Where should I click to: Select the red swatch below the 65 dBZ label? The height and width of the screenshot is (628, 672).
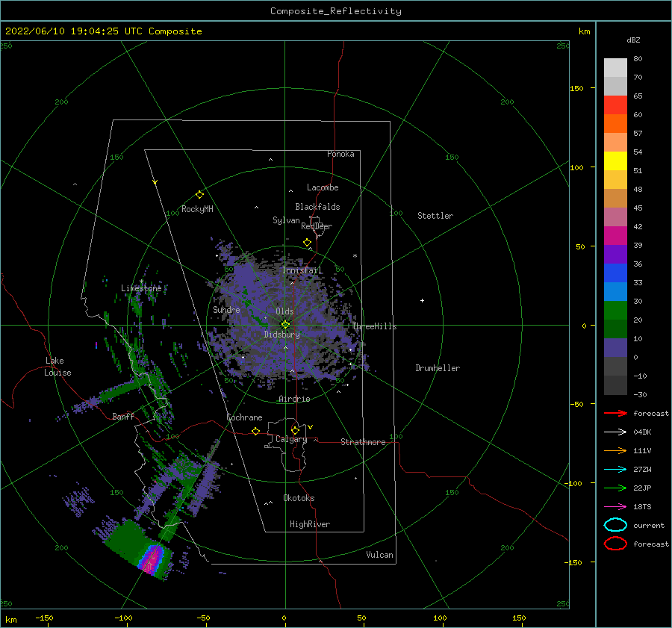pos(615,105)
